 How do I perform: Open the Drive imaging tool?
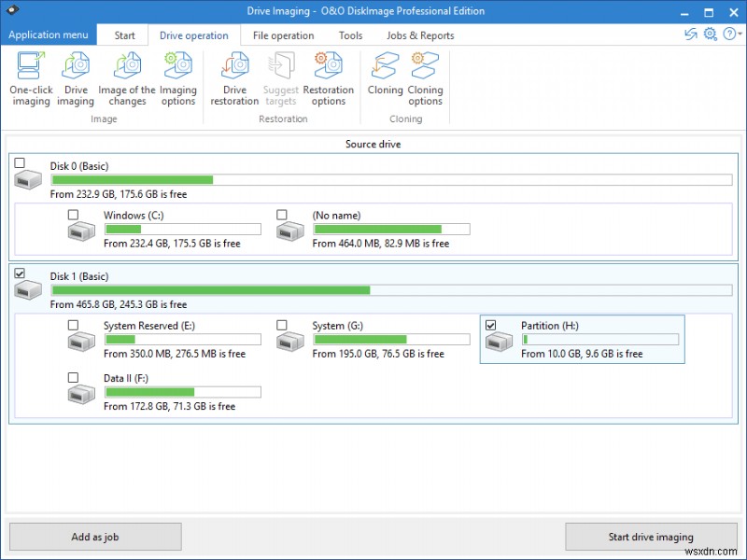click(x=76, y=79)
